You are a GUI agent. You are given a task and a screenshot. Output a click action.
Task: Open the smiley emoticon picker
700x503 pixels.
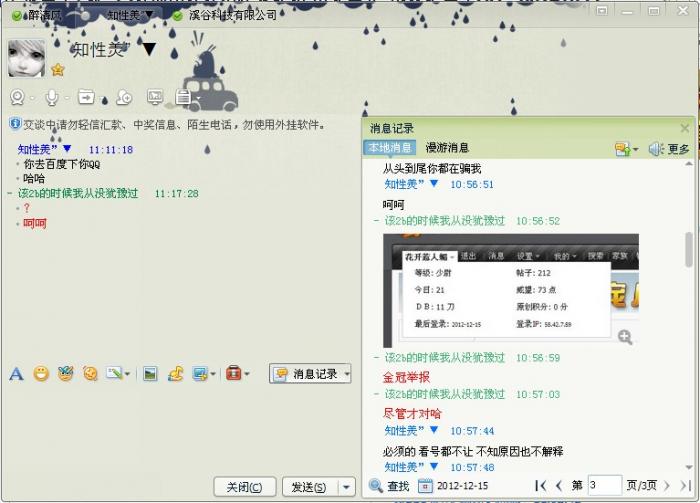(x=41, y=373)
